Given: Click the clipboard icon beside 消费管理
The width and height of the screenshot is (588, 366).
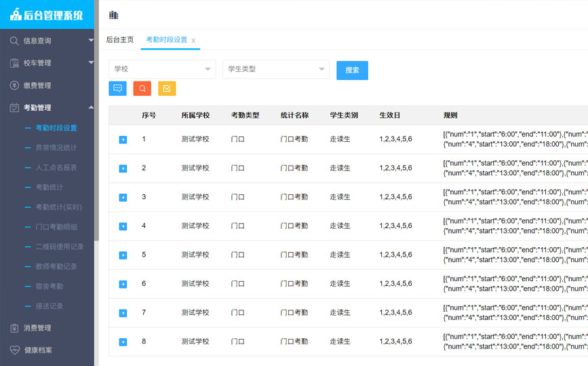Looking at the screenshot, I should (14, 328).
